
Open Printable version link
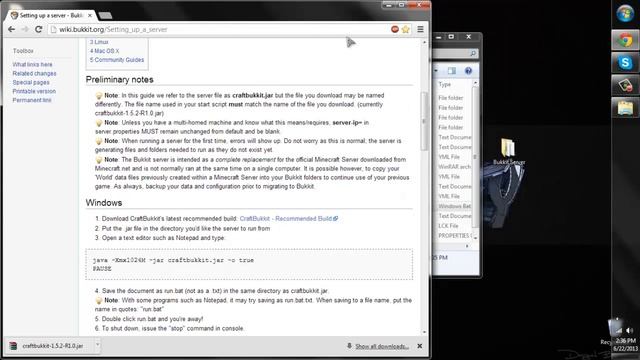point(34,91)
